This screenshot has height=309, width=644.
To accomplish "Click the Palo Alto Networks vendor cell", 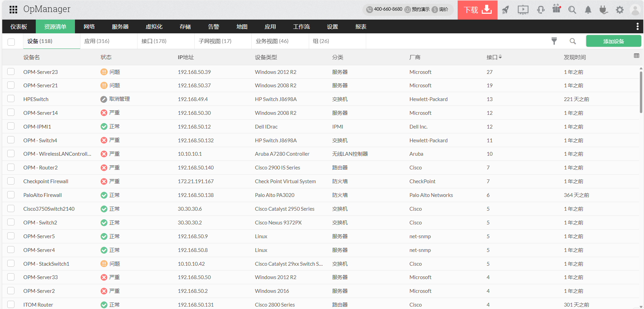I will pos(431,195).
